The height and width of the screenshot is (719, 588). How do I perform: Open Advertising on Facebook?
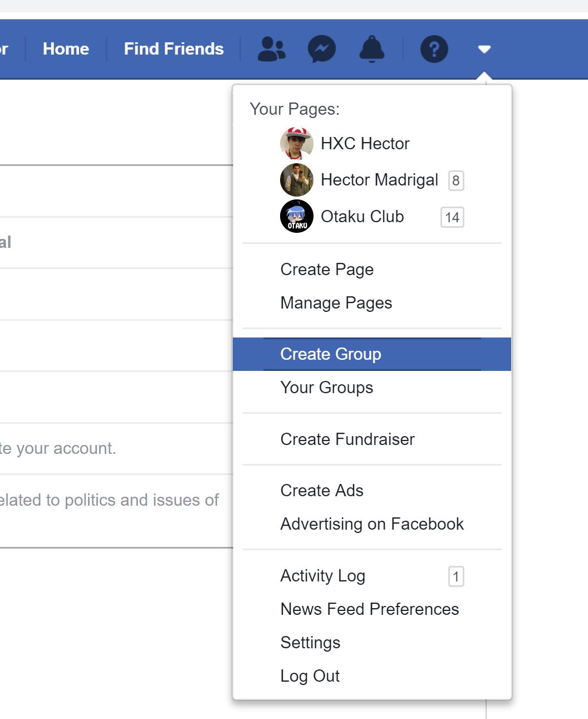click(372, 524)
